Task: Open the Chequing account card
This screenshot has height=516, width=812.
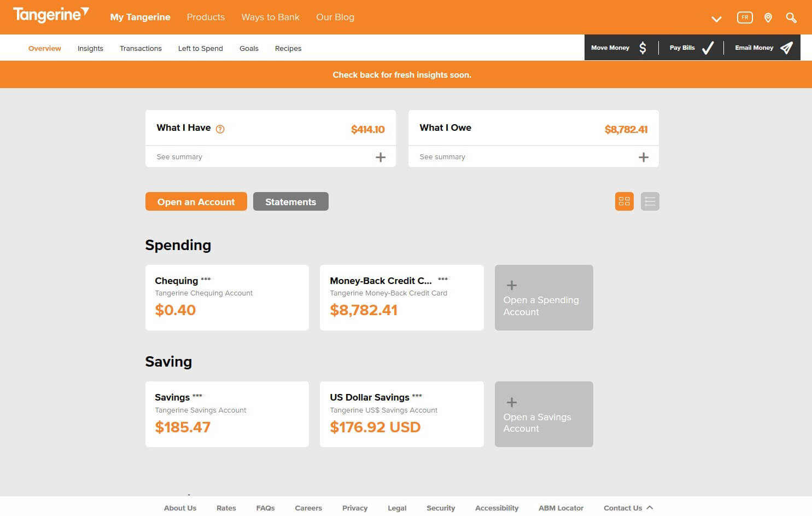Action: pyautogui.click(x=227, y=298)
